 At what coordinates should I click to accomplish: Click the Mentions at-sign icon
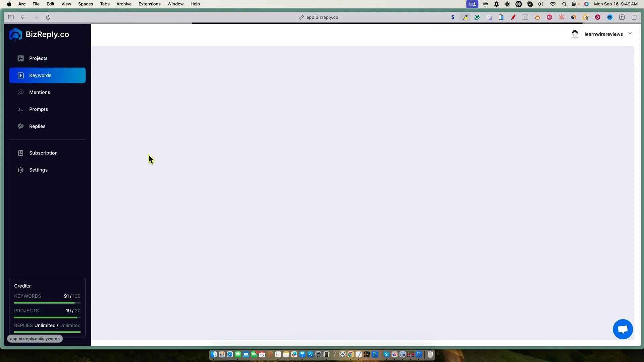pyautogui.click(x=20, y=92)
